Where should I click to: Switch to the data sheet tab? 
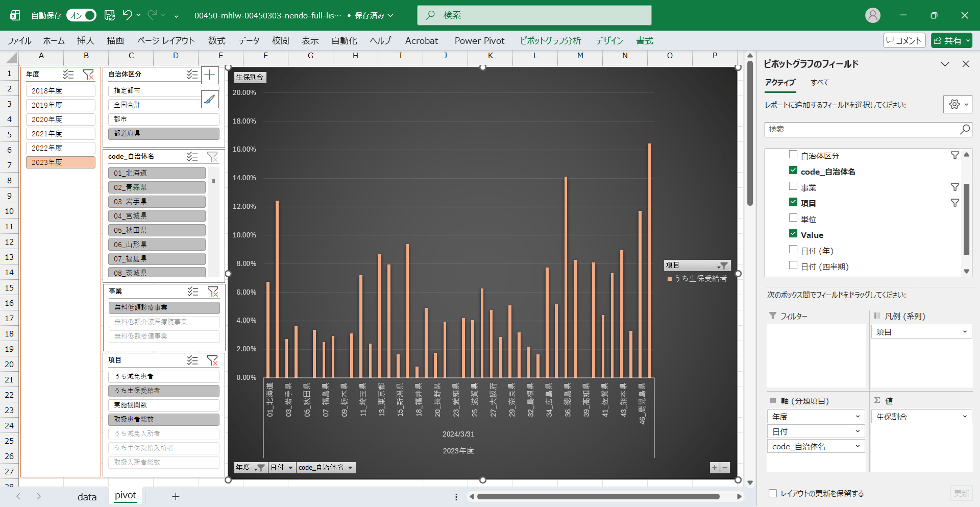(x=87, y=496)
